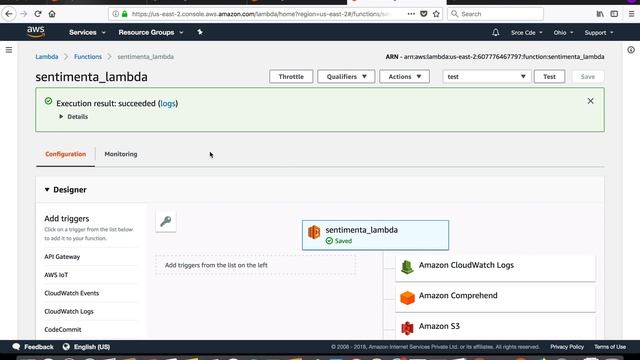This screenshot has width=640, height=360.
Task: Click the Amazon CloudWatch Logs label
Action: (x=466, y=265)
